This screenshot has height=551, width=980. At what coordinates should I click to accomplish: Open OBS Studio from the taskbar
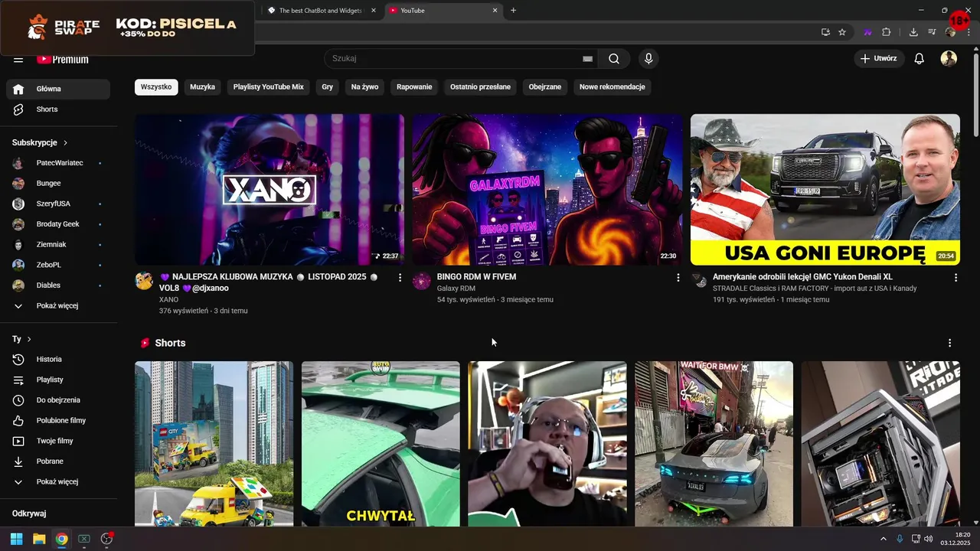point(106,539)
